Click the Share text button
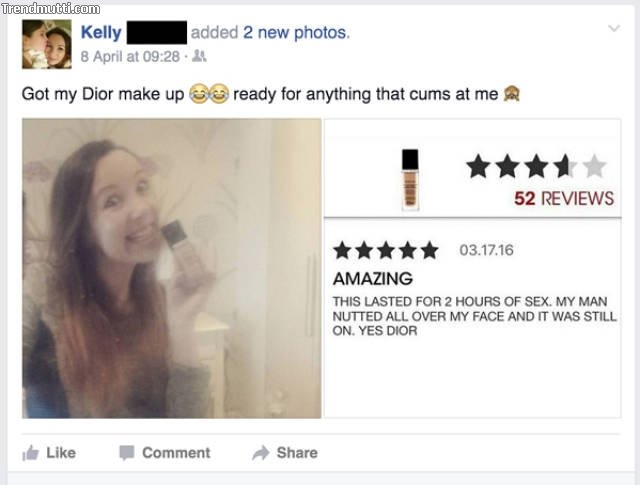 (x=297, y=453)
